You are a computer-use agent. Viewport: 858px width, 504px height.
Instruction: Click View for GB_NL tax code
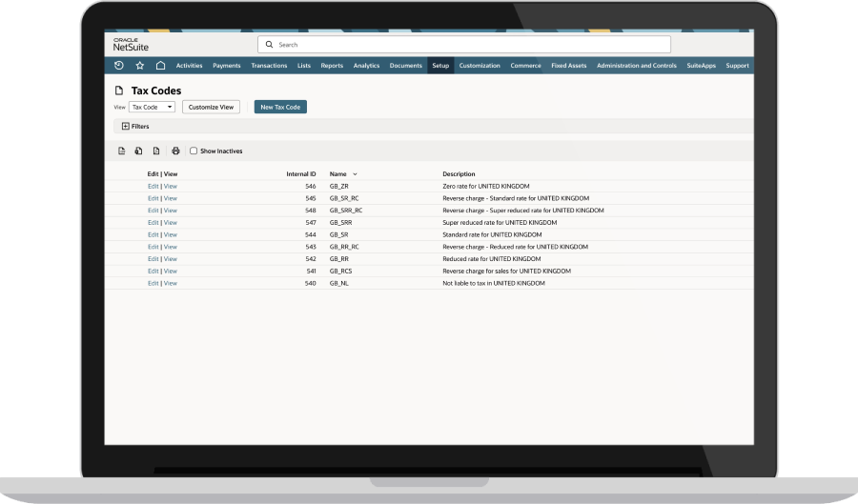click(x=171, y=283)
